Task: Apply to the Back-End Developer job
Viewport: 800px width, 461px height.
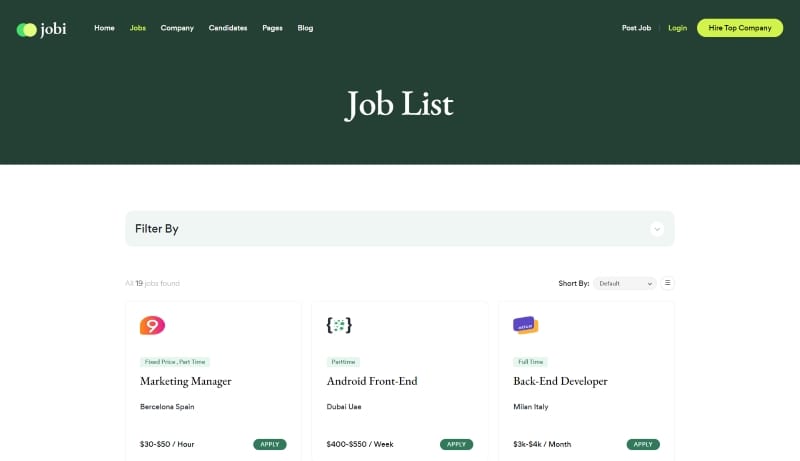Action: 643,445
